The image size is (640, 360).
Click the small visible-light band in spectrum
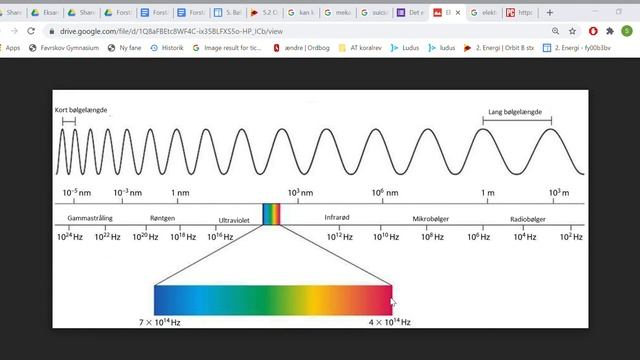(x=271, y=214)
